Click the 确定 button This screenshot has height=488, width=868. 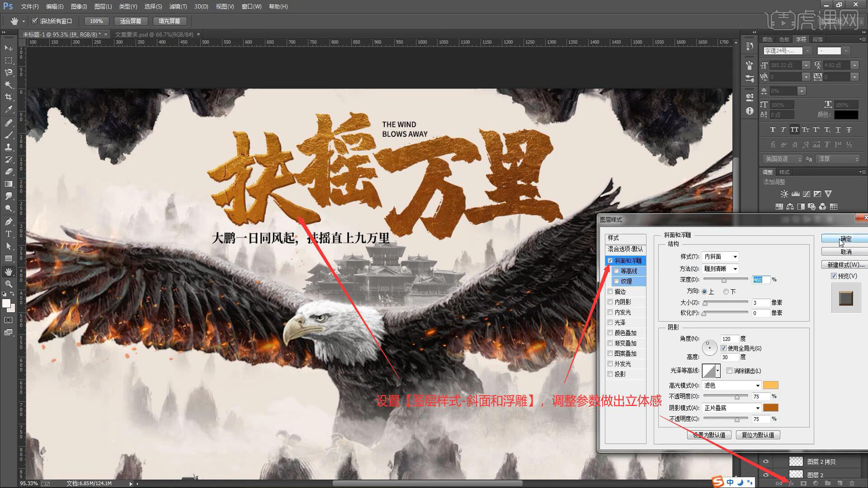pos(844,239)
